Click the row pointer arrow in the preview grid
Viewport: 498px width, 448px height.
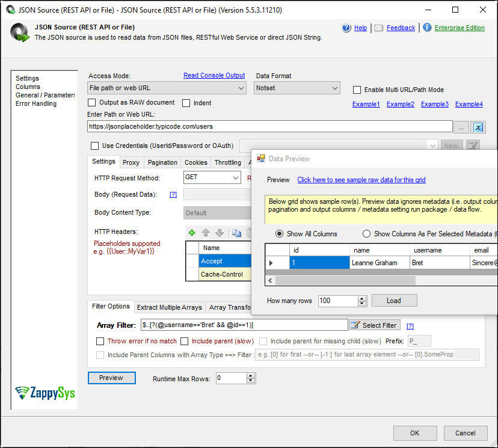pos(271,263)
